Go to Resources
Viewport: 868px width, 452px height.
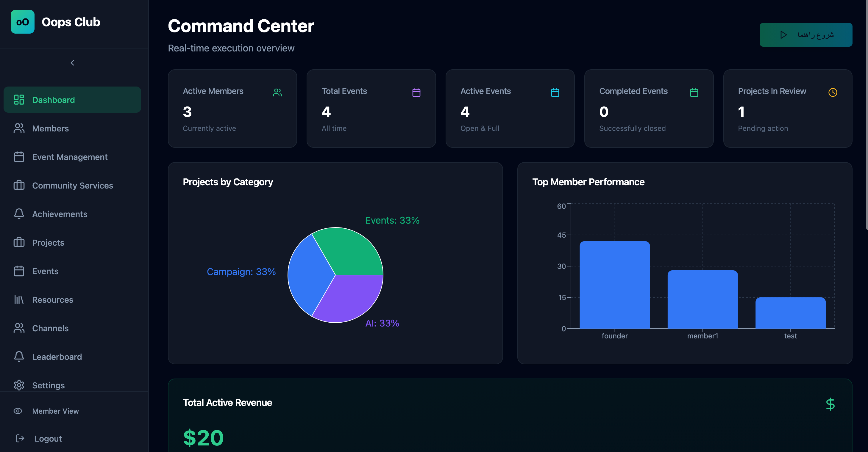pyautogui.click(x=72, y=299)
